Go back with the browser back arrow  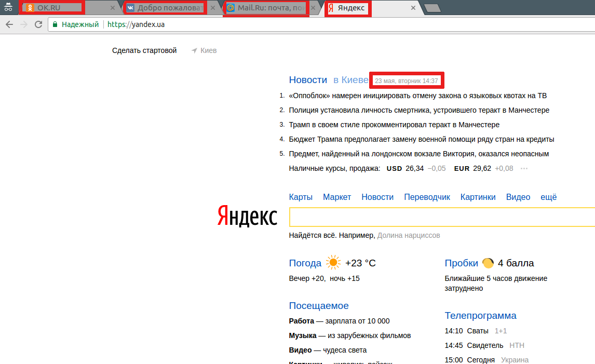point(9,25)
